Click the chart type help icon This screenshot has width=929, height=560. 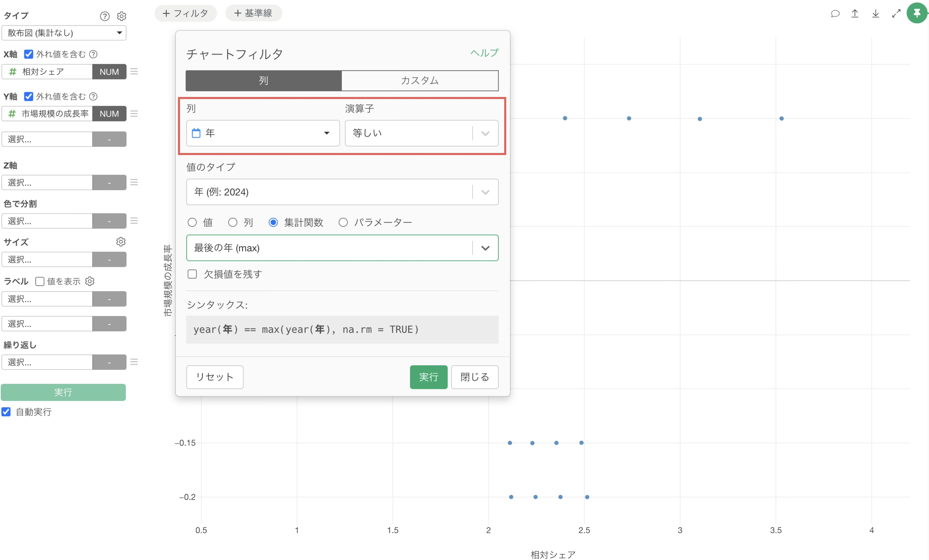point(105,16)
